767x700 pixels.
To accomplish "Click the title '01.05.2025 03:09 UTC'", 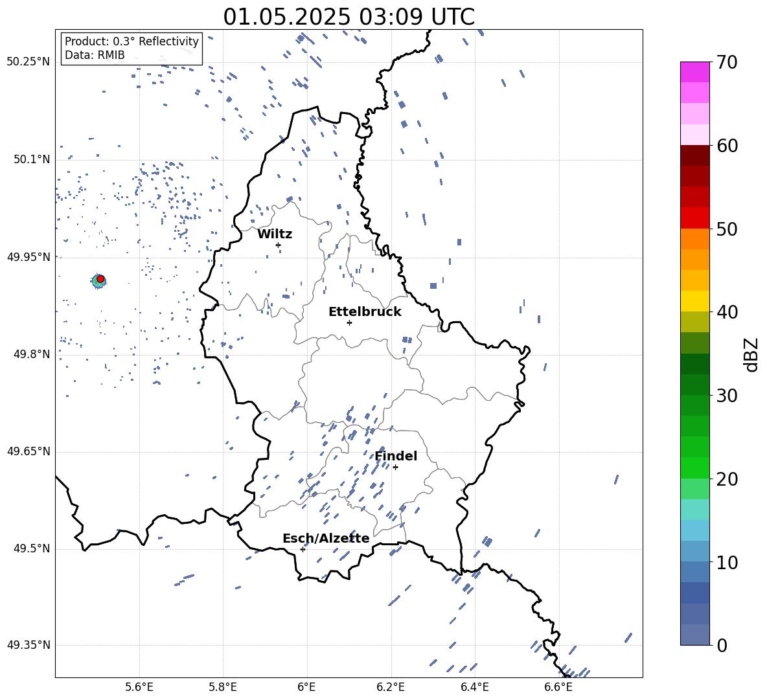I will [349, 17].
